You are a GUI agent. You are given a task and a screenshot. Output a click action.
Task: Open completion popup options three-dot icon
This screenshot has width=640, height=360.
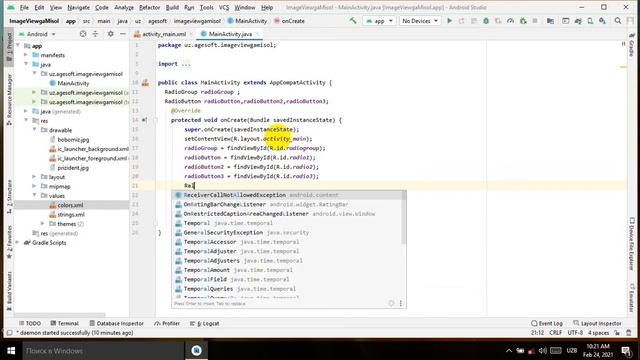400,303
